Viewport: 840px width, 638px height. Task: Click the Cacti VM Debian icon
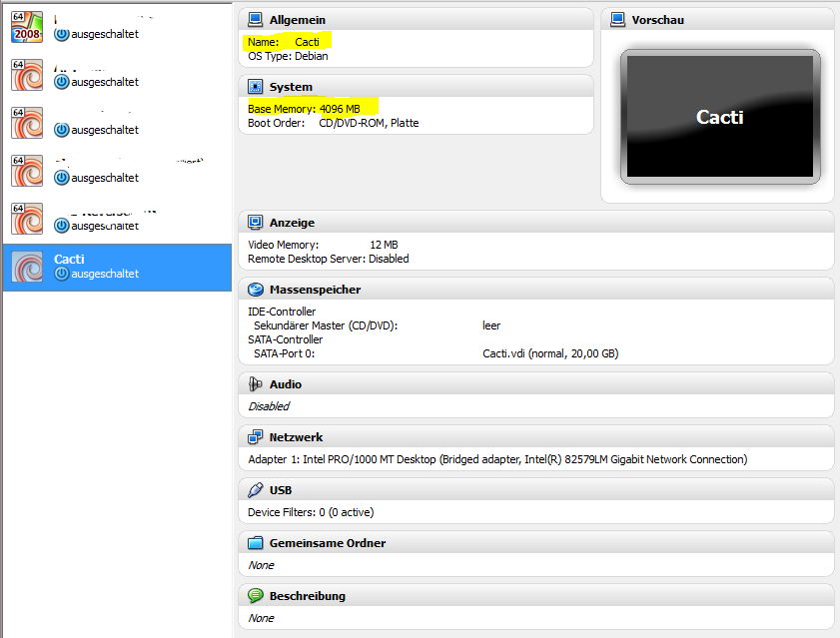pos(27,267)
